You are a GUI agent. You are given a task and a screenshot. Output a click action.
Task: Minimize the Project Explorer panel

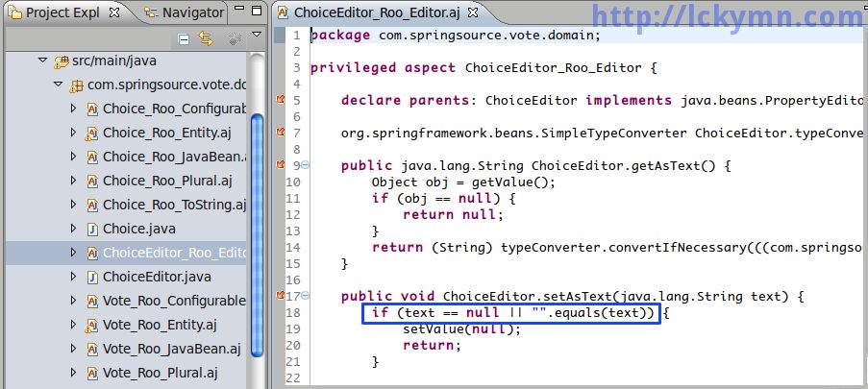[x=239, y=10]
